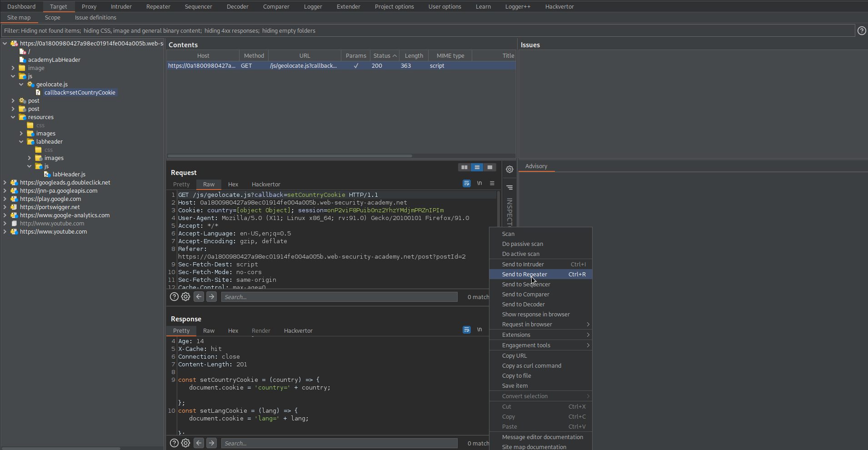Go to previous match in Request search
Viewport: 868px width, 450px height.
pos(199,297)
